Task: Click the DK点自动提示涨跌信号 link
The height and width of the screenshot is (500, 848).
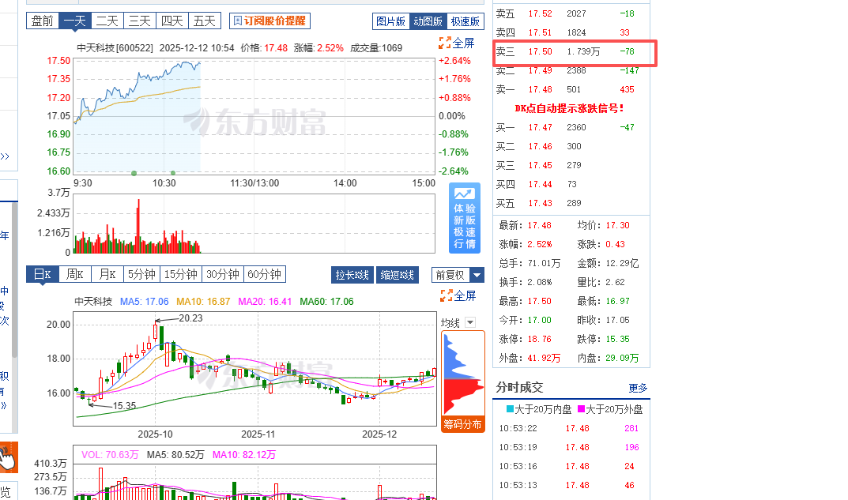Action: tap(569, 108)
